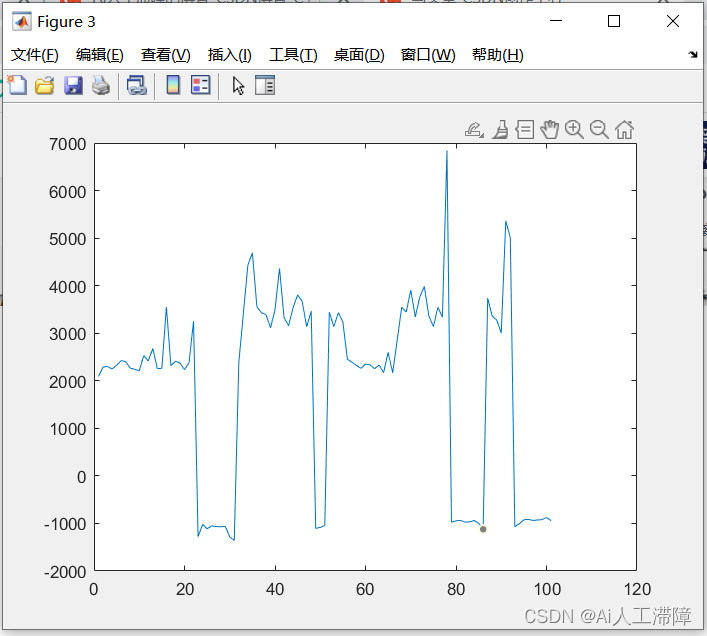Screen dimensions: 707x636
Task: Create a new figure with toolbar icon
Action: (17, 85)
